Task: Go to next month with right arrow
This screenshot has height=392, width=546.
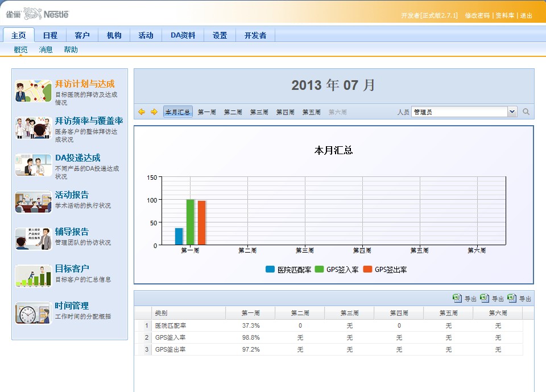Action: click(154, 112)
